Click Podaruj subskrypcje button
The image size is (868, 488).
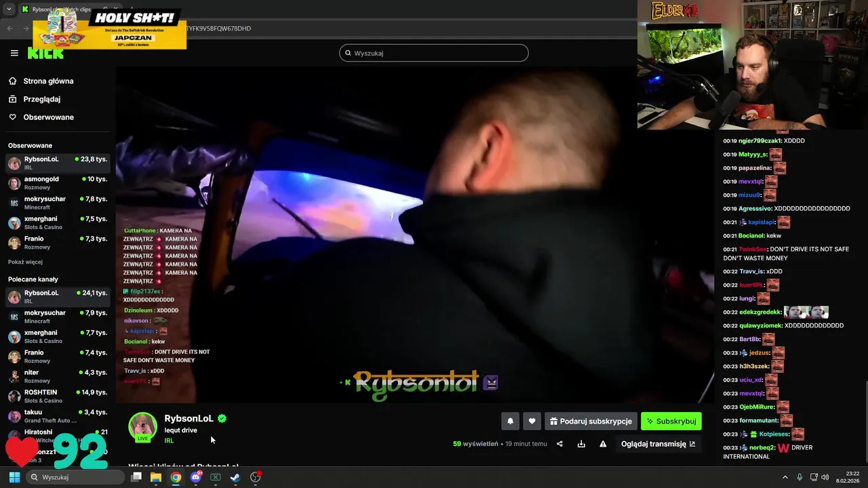tap(591, 421)
